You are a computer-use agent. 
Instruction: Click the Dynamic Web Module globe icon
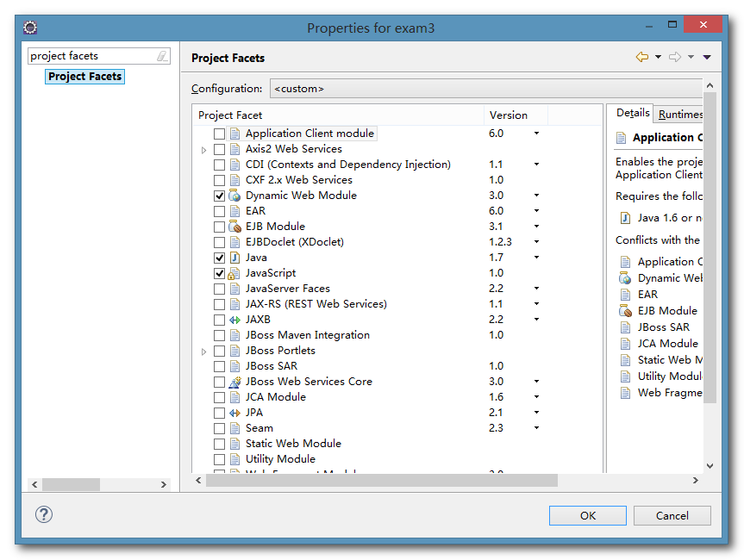[x=234, y=196]
